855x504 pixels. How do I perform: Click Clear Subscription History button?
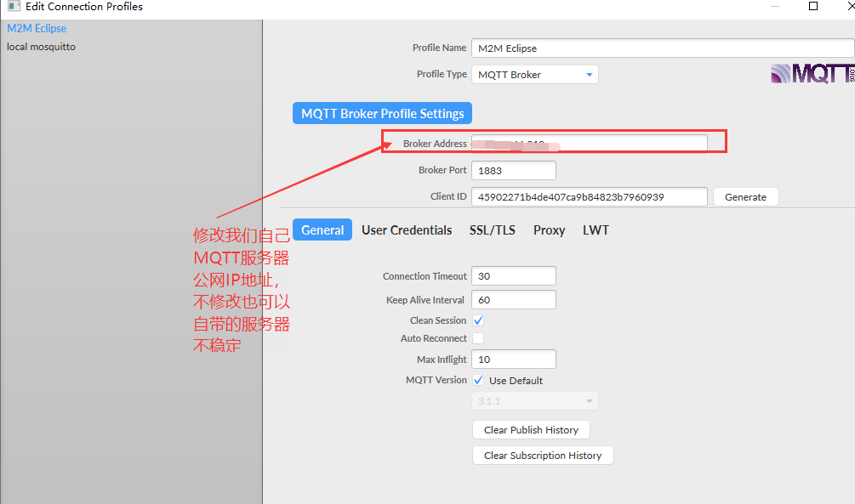coord(543,456)
